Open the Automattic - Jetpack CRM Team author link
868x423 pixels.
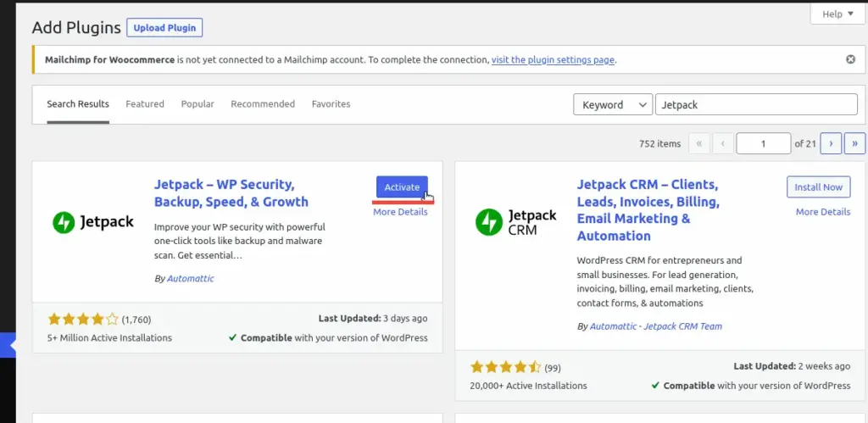pyautogui.click(x=656, y=326)
